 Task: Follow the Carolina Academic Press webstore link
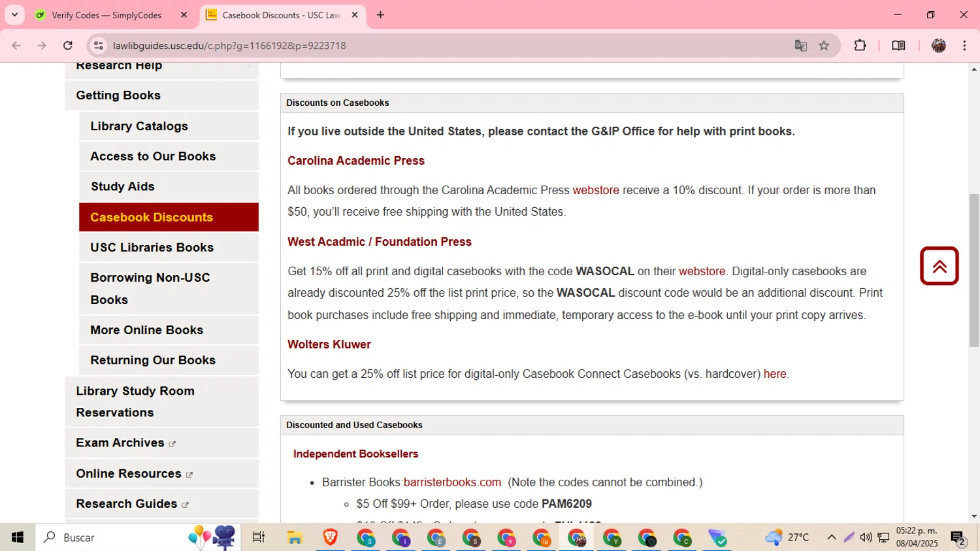coord(596,190)
